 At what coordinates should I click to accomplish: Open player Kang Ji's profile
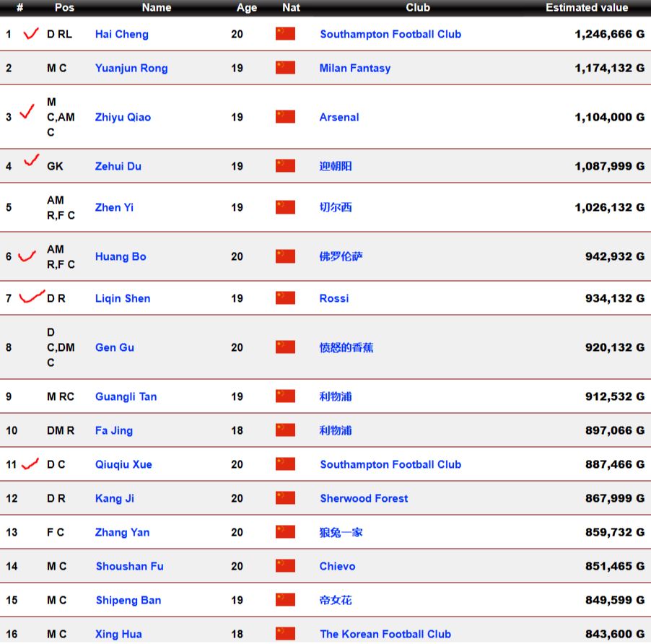pos(115,498)
